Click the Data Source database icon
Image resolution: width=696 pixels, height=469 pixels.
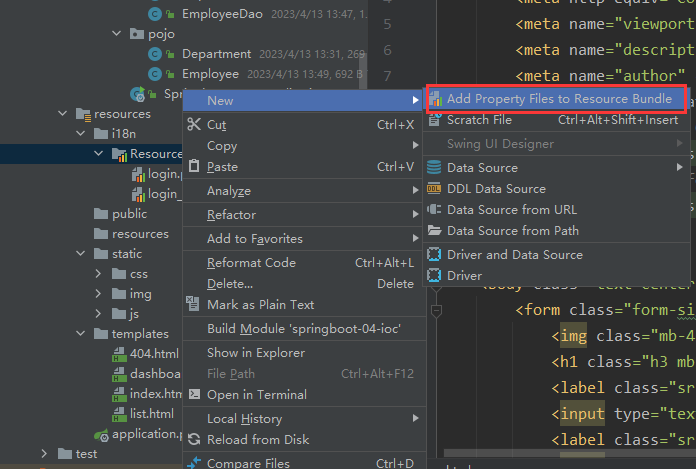click(x=435, y=168)
